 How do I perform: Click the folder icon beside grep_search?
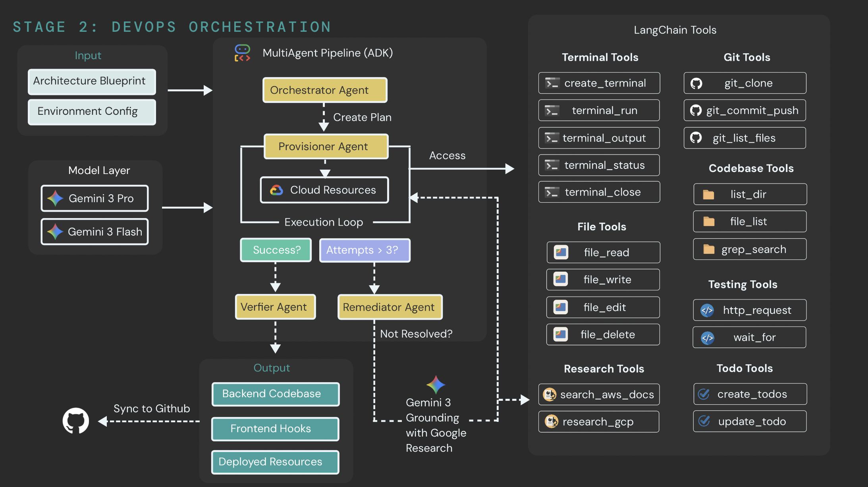point(709,249)
